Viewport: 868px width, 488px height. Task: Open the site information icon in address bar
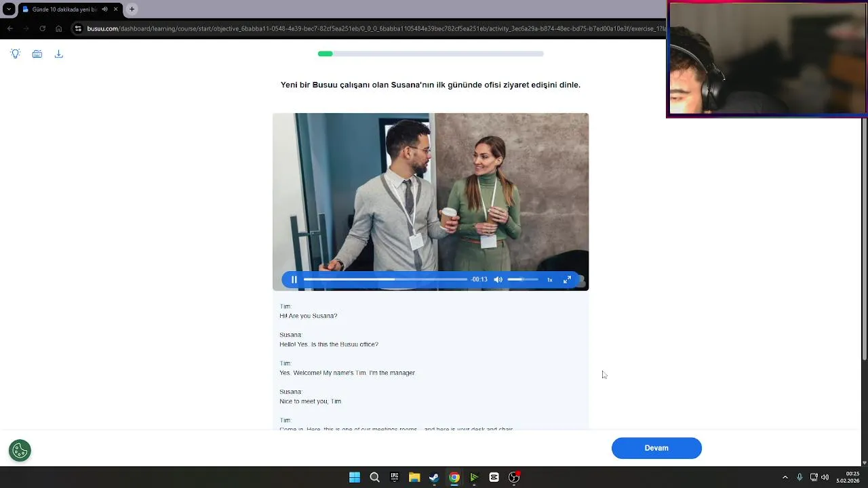78,28
